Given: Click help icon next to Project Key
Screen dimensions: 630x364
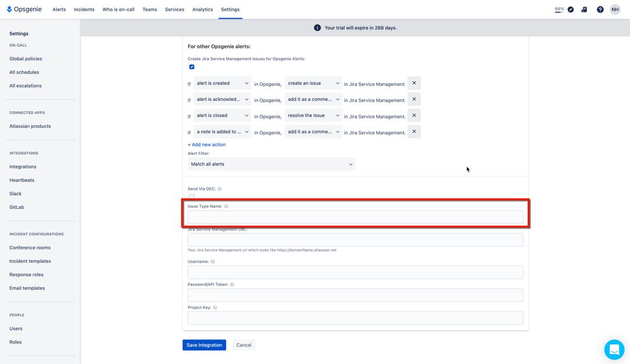Looking at the screenshot, I should click(215, 307).
